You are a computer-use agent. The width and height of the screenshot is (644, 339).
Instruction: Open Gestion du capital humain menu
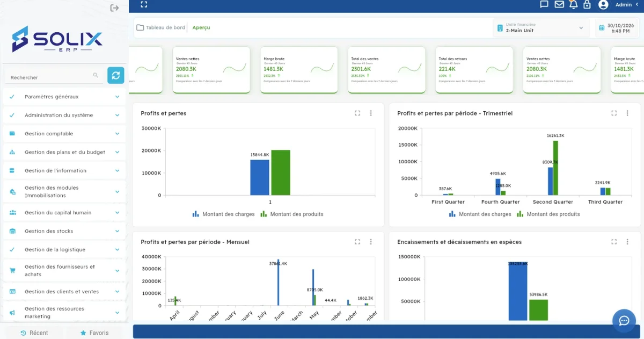pos(64,213)
